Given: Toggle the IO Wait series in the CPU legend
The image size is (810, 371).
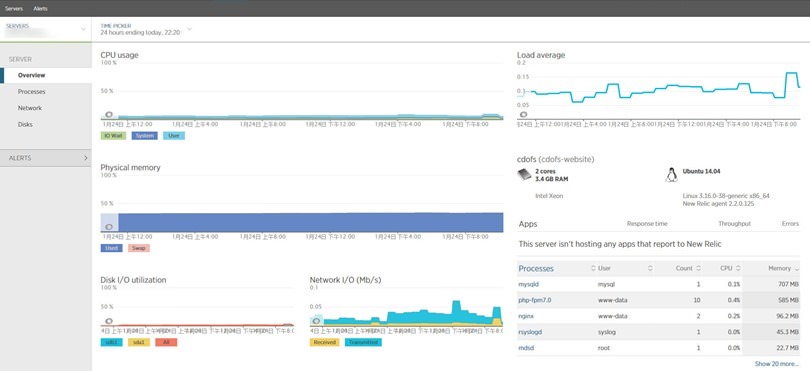Looking at the screenshot, I should [x=113, y=136].
